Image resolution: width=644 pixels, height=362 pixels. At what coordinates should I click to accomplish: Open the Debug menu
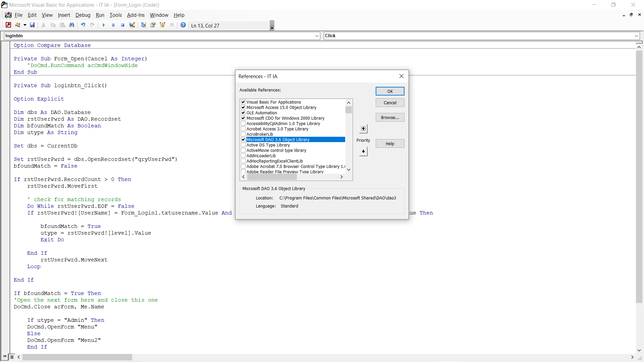pos(83,15)
